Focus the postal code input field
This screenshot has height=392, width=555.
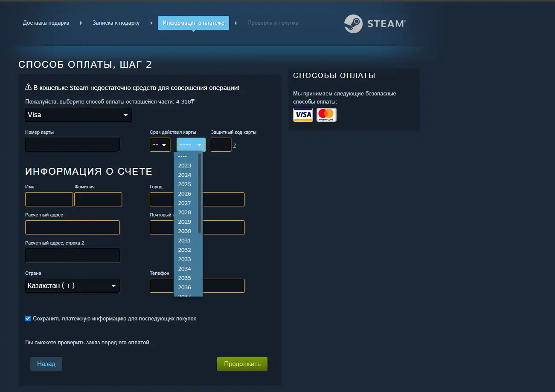coord(197,228)
